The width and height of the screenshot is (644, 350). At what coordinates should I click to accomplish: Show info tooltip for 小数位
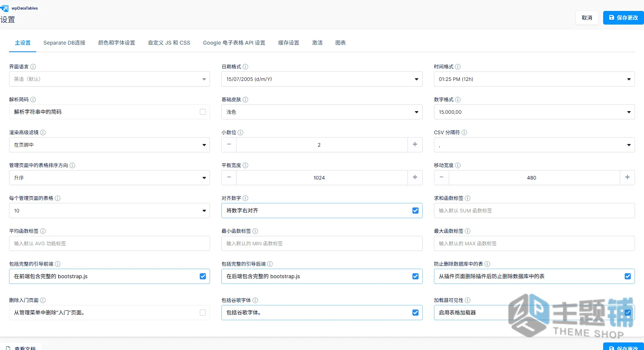[241, 132]
